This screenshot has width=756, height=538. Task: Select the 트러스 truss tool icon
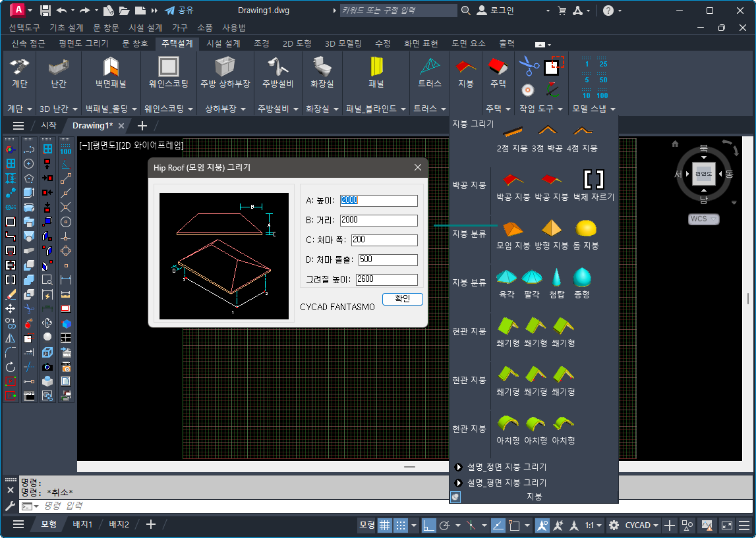(x=430, y=72)
